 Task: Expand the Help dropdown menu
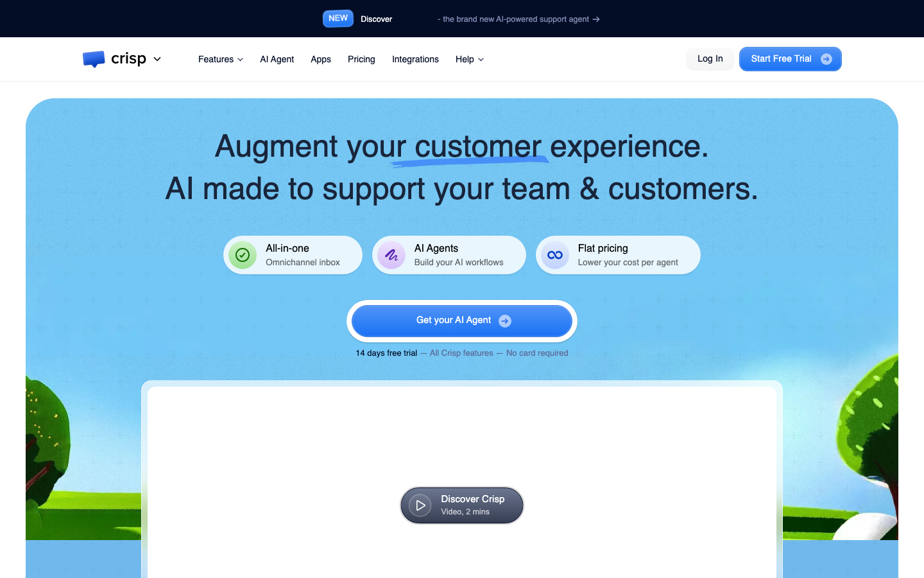(470, 59)
